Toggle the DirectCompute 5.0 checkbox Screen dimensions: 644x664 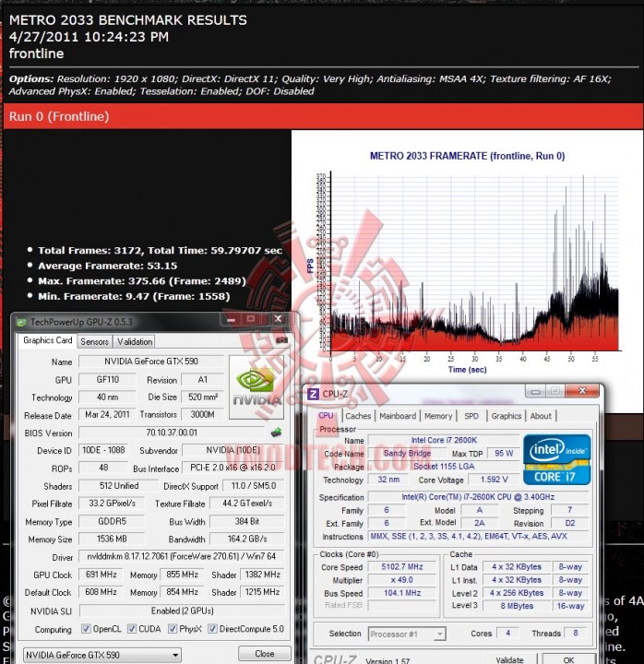tap(212, 628)
